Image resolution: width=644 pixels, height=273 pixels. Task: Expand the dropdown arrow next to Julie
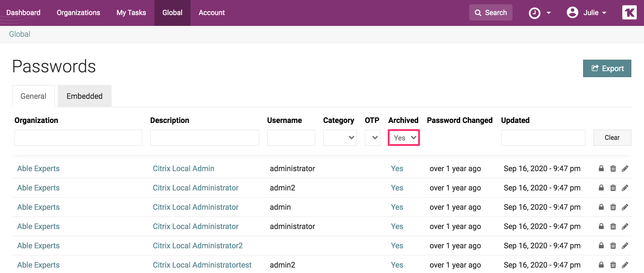[x=605, y=12]
